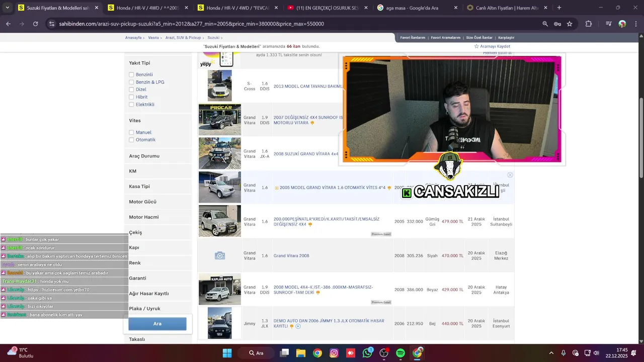
Task: Go back to previous page
Action: click(x=8, y=24)
